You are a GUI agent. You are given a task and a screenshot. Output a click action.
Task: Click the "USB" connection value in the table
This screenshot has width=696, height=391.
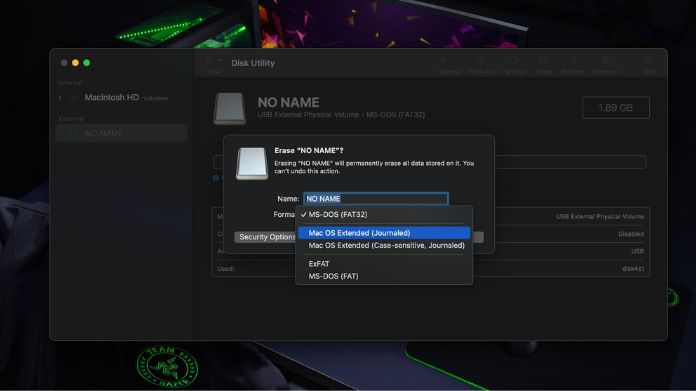click(x=637, y=251)
